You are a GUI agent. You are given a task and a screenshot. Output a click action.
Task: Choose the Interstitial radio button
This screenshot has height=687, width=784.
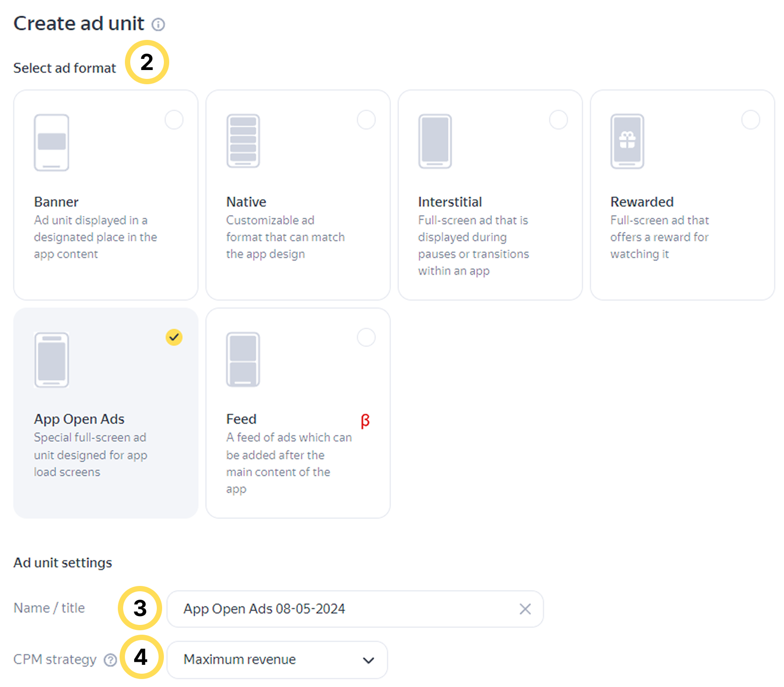point(558,120)
